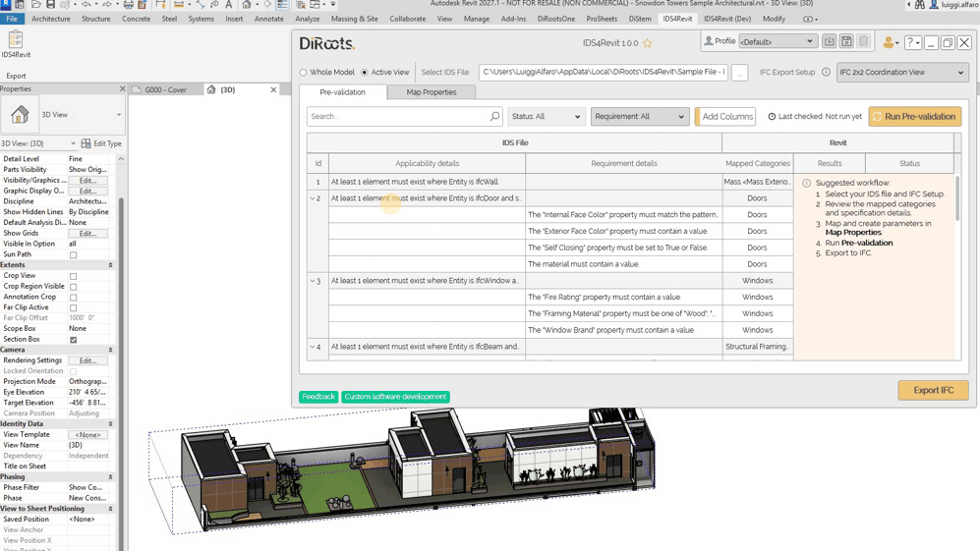The height and width of the screenshot is (551, 980).
Task: Print using the printer icon
Action: point(128,4)
